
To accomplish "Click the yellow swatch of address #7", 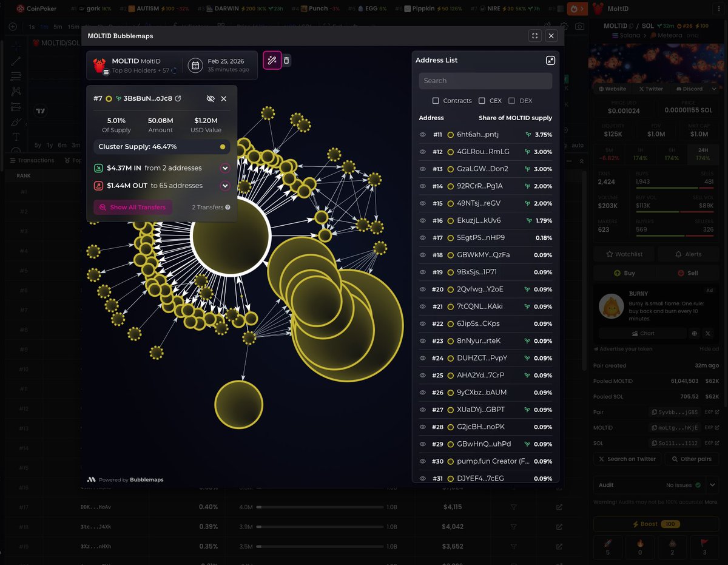I will click(x=109, y=98).
